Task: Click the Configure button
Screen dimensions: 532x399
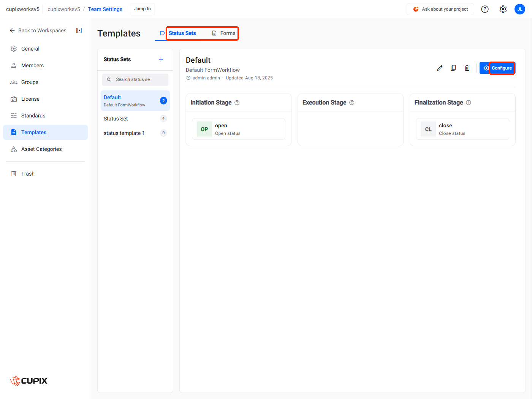Action: click(497, 68)
